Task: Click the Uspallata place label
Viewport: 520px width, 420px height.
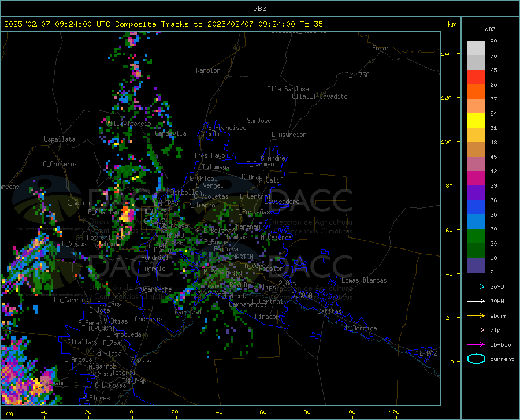Action: tap(60, 139)
